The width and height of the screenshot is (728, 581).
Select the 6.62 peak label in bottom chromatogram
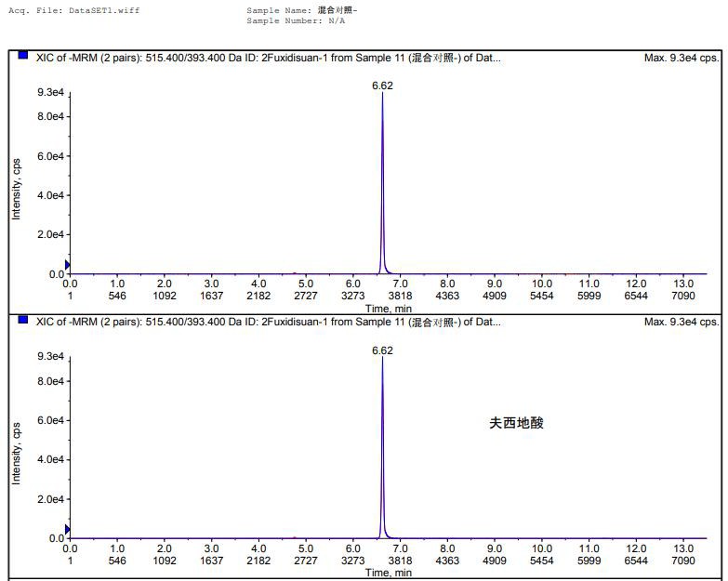[x=382, y=350]
